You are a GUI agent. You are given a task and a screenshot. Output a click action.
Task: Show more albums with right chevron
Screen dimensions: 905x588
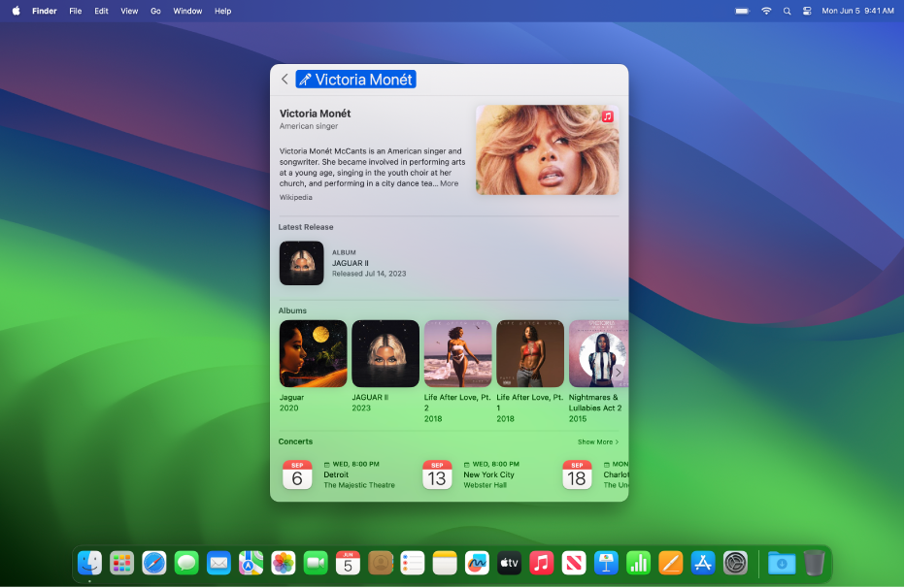(619, 373)
